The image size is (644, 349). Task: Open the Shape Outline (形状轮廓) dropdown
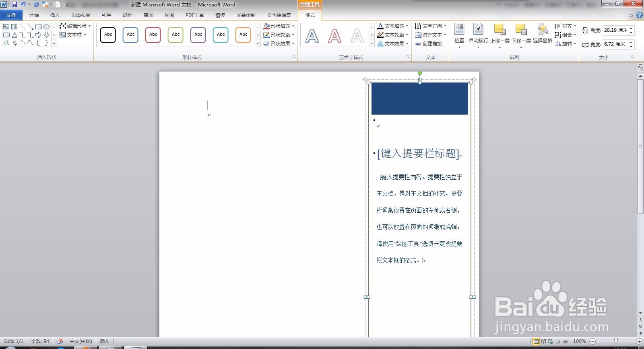[279, 35]
